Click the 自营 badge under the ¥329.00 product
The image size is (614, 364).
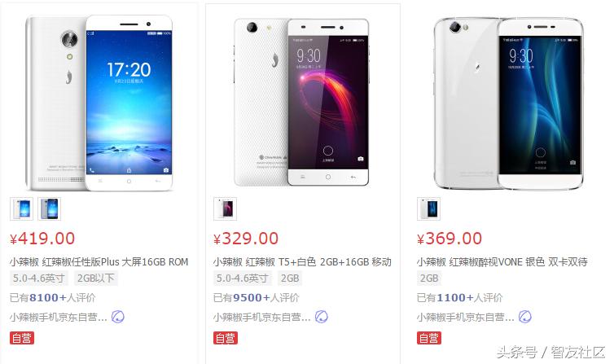point(226,338)
